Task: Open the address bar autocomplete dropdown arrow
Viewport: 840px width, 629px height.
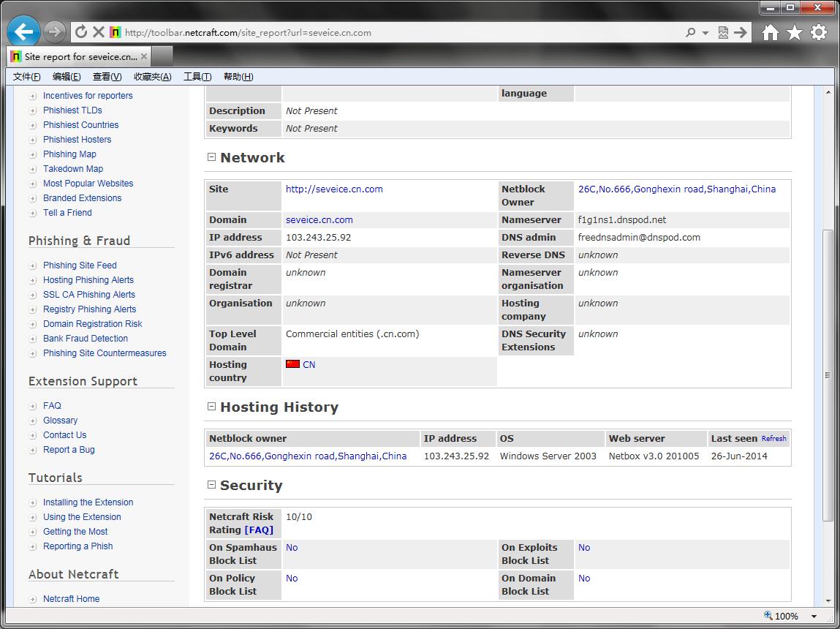Action: [x=705, y=33]
